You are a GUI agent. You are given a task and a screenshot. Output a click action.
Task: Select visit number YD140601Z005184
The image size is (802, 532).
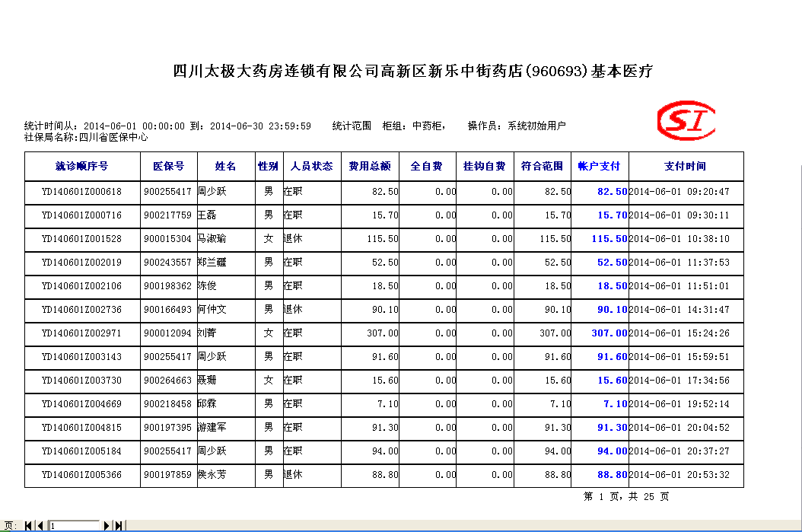point(82,451)
